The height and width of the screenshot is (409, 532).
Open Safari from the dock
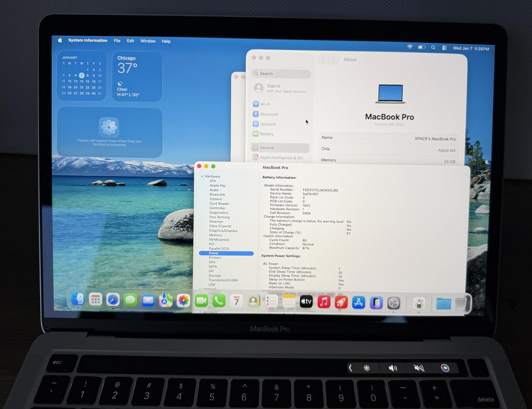click(x=113, y=300)
